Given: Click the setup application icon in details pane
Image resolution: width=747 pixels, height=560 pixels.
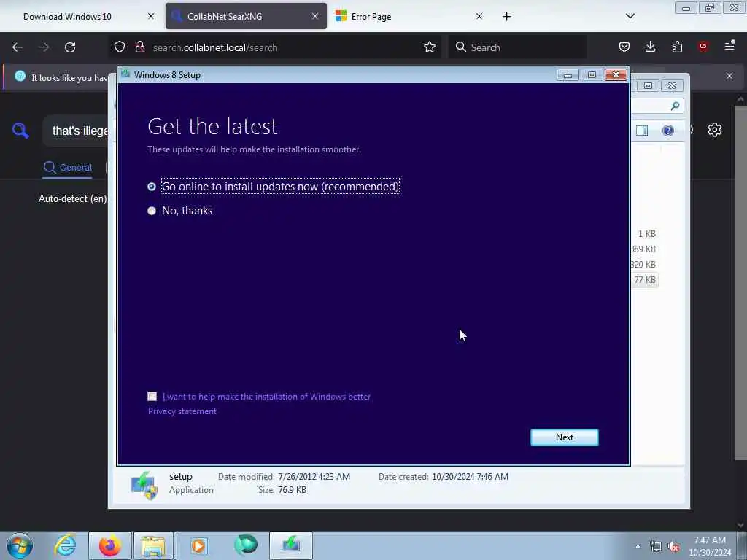Looking at the screenshot, I should [144, 485].
